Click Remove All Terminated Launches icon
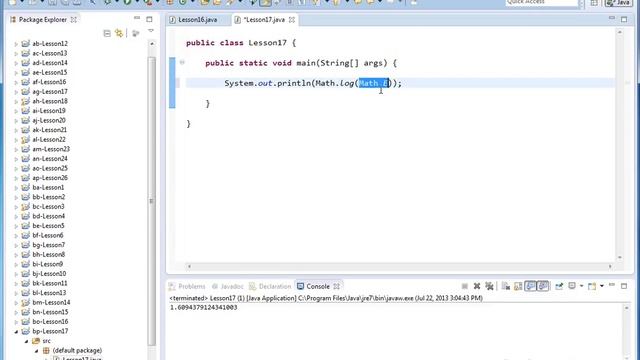 (489, 286)
